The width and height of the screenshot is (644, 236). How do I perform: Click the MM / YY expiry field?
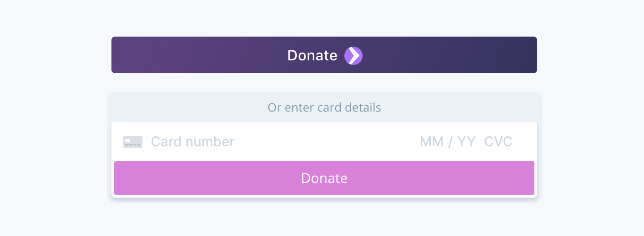[x=448, y=142]
